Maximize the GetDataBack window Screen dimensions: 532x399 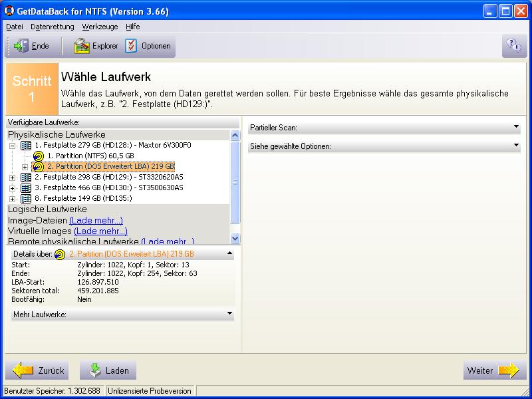pyautogui.click(x=505, y=11)
